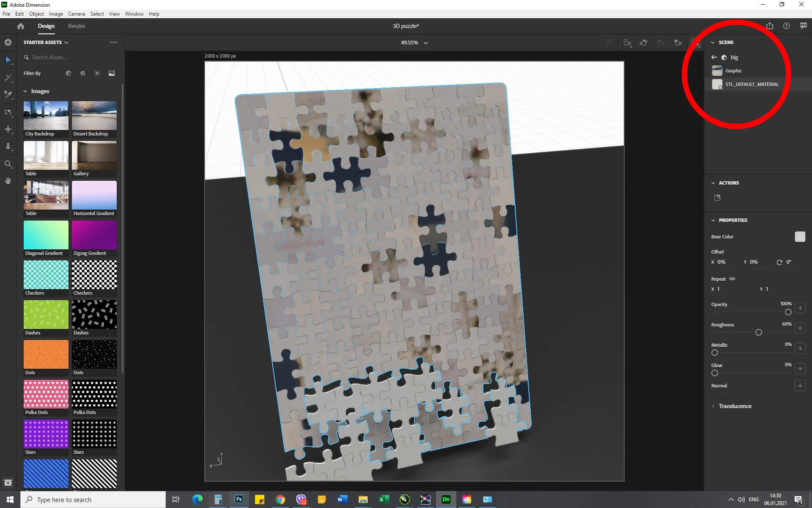The width and height of the screenshot is (812, 508).
Task: Select the Sampler eyedropper tool
Action: pos(8,94)
